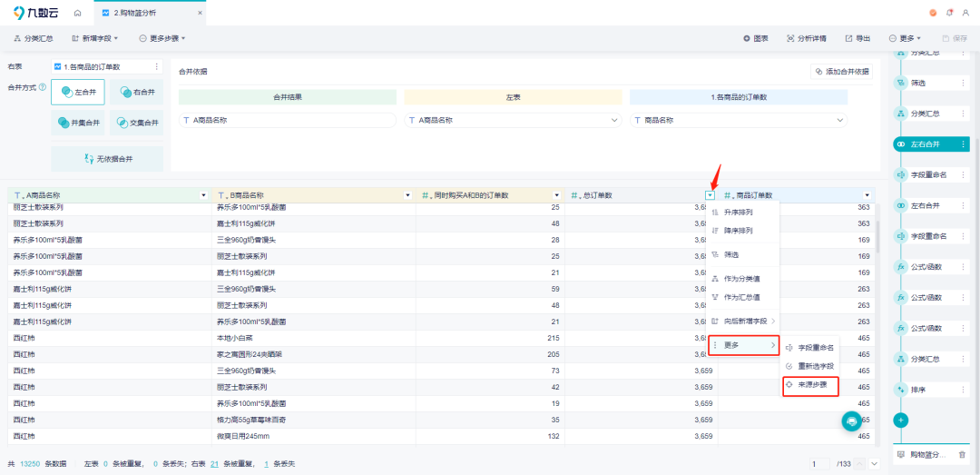Click the 保存 save button
The image size is (980, 475).
pyautogui.click(x=955, y=39)
